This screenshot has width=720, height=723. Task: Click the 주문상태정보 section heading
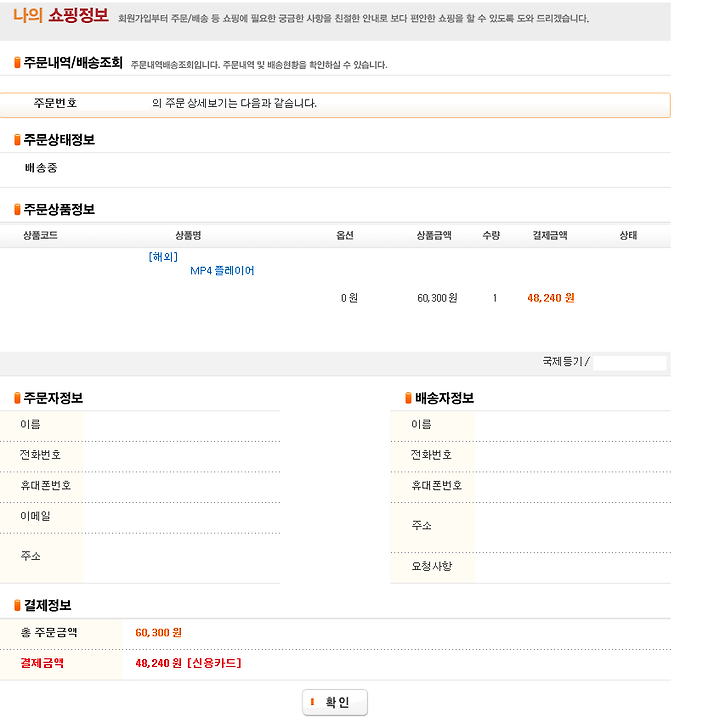click(59, 140)
